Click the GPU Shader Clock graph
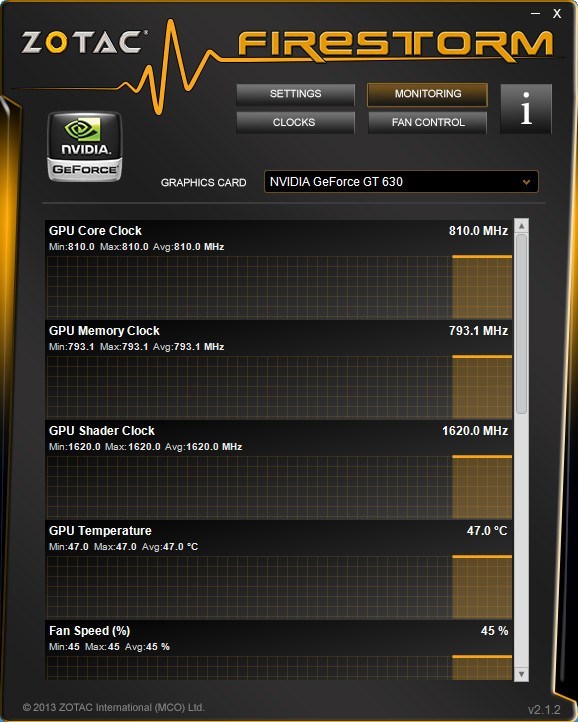 tap(279, 487)
